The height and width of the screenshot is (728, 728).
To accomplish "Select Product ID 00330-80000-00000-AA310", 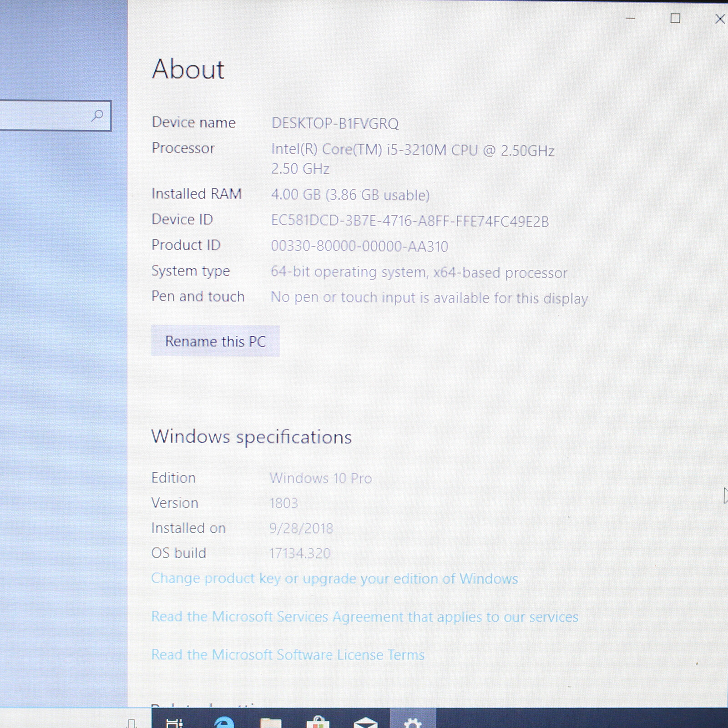I will 359,246.
